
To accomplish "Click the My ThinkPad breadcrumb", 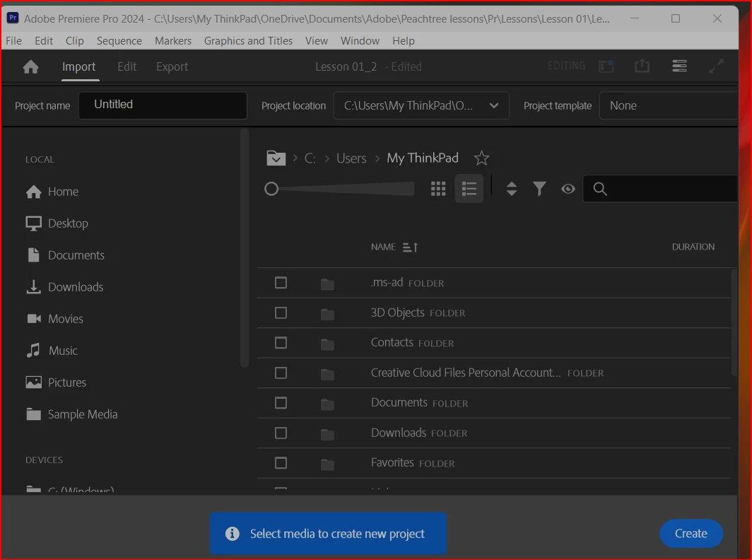I will click(423, 158).
